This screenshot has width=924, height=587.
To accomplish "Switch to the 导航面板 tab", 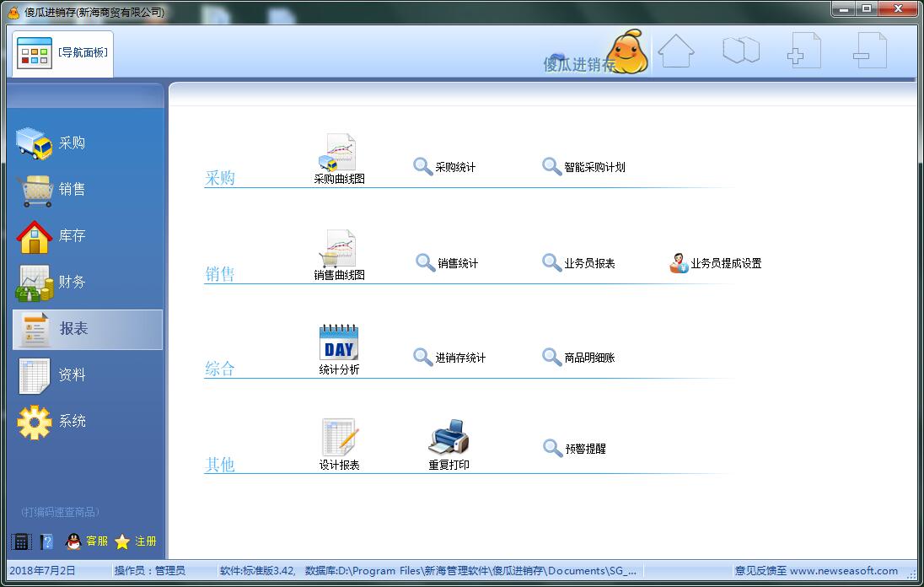I will pos(63,52).
